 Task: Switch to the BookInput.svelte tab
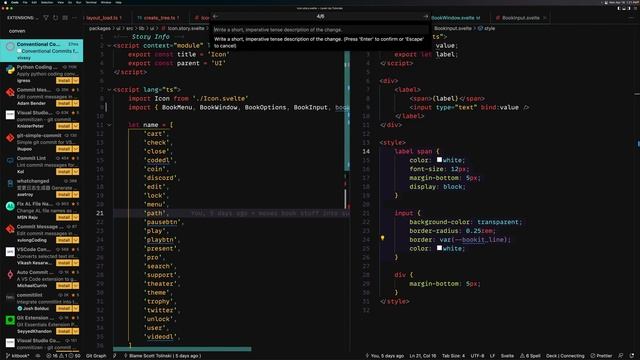coord(521,18)
